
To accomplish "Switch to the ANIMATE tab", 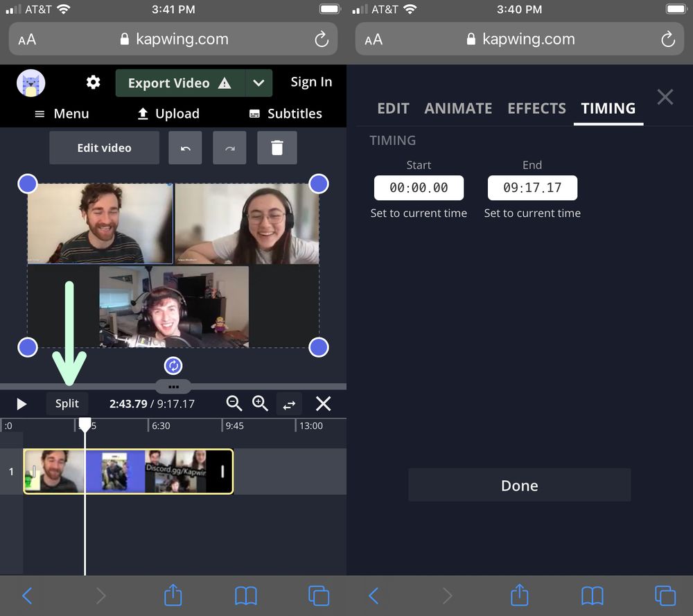I will (458, 108).
